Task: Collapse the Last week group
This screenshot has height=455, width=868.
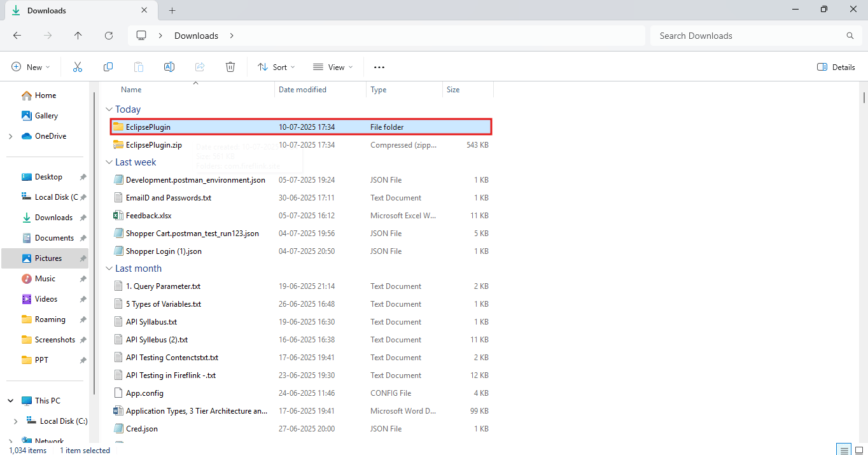Action: point(109,162)
